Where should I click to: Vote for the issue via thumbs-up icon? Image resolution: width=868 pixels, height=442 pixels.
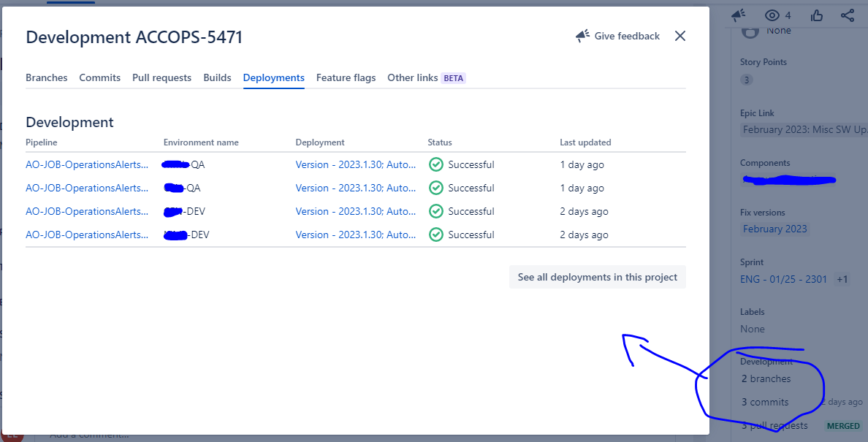tap(816, 15)
